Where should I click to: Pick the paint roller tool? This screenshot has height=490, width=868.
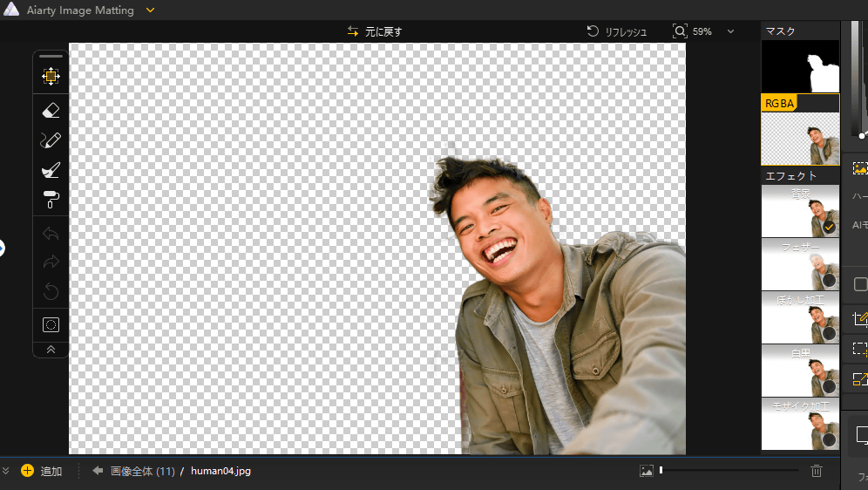51,200
